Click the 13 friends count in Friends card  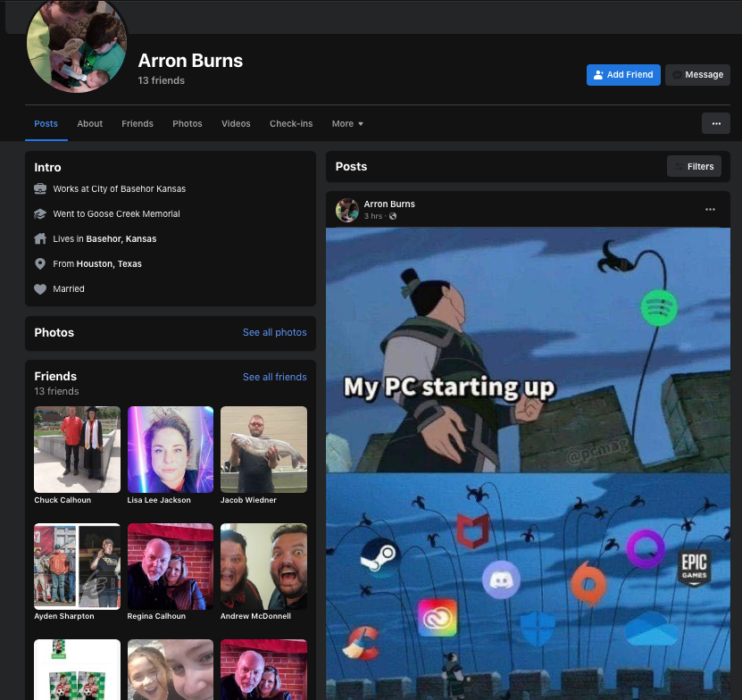[56, 391]
